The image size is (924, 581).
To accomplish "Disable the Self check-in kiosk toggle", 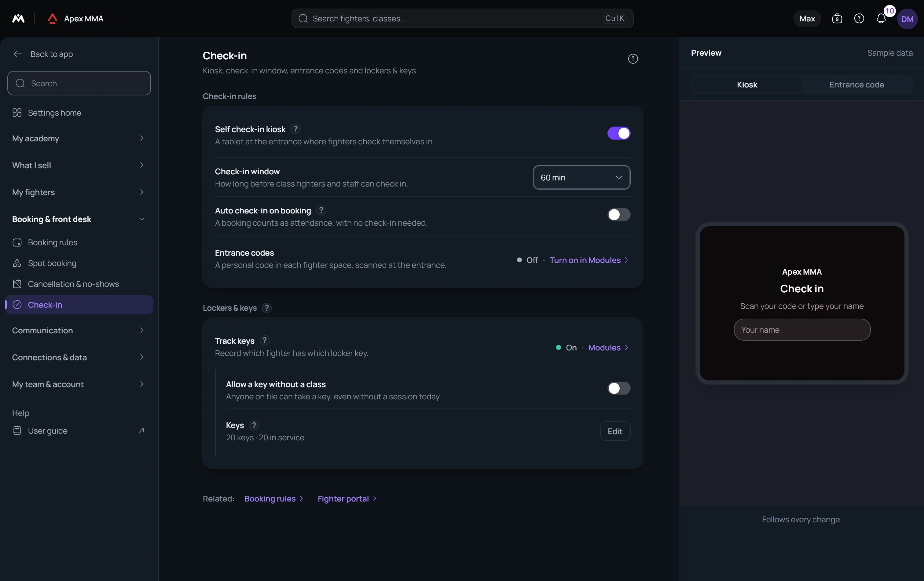I will pyautogui.click(x=618, y=133).
